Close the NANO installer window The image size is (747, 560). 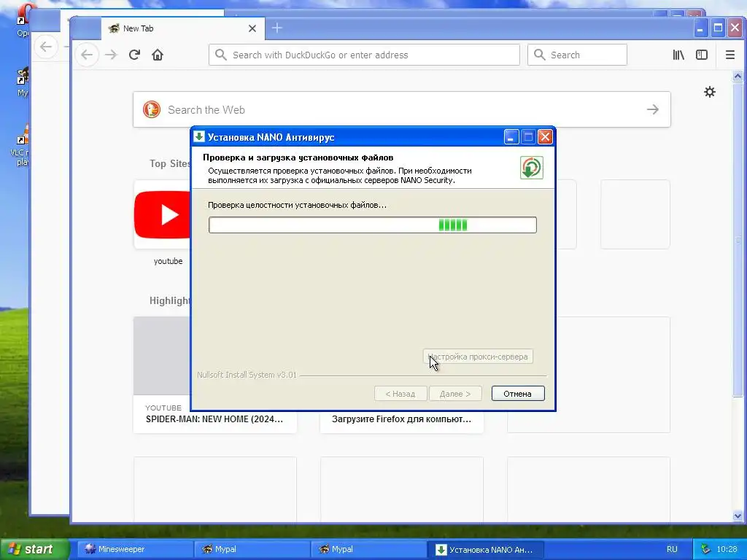click(545, 137)
